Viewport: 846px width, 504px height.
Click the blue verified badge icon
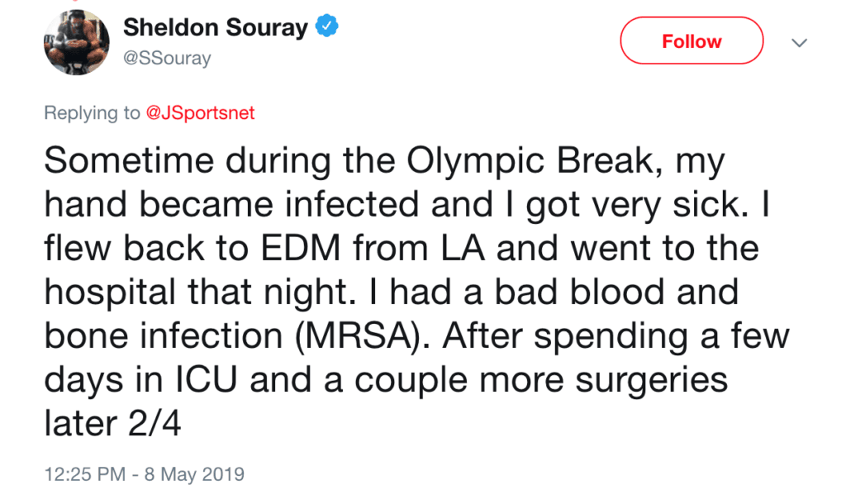pos(327,27)
